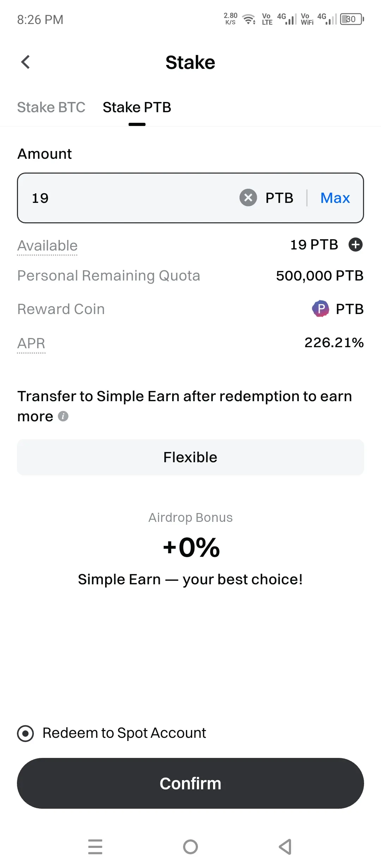The height and width of the screenshot is (868, 381).
Task: Confirm the stake with Confirm button
Action: point(190,783)
